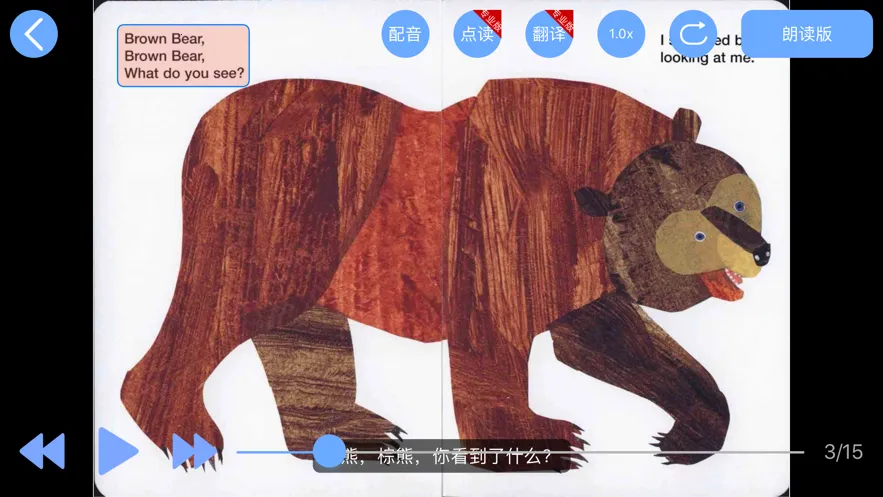The height and width of the screenshot is (497, 883).
Task: Click the progress slider handle
Action: (329, 451)
